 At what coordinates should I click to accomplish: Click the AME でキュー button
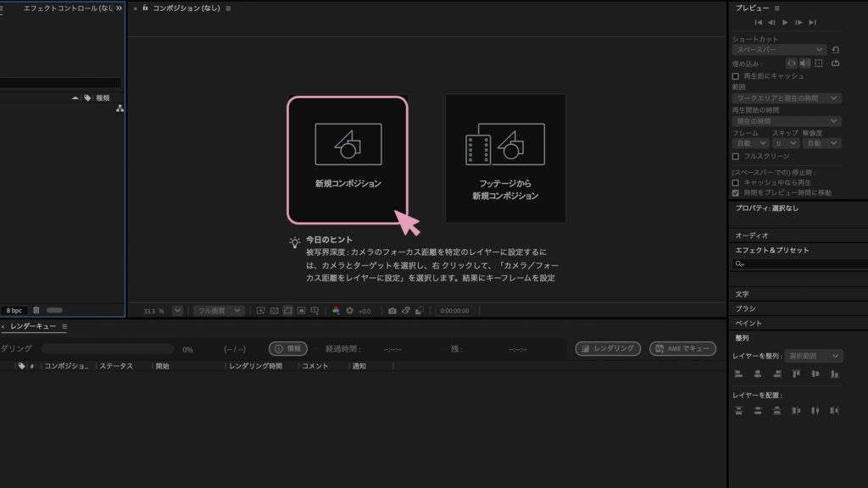pyautogui.click(x=682, y=348)
